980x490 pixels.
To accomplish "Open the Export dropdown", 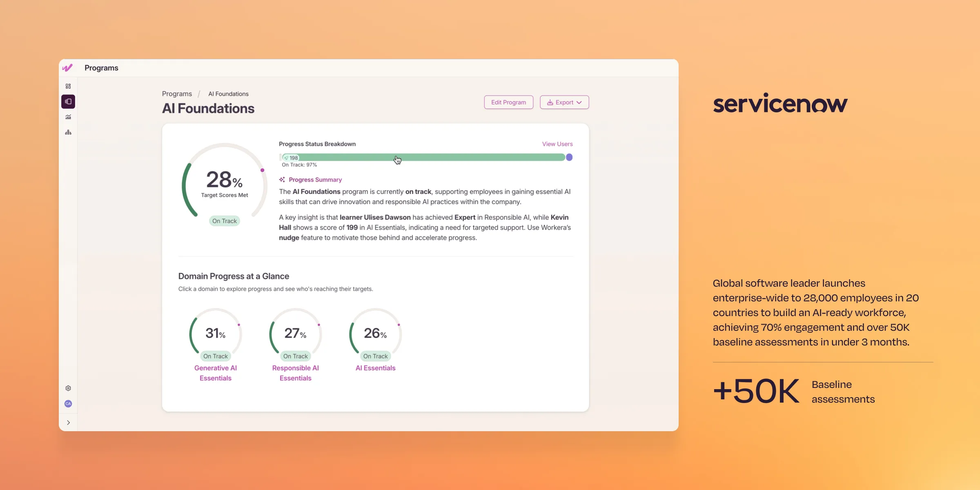I will click(564, 102).
